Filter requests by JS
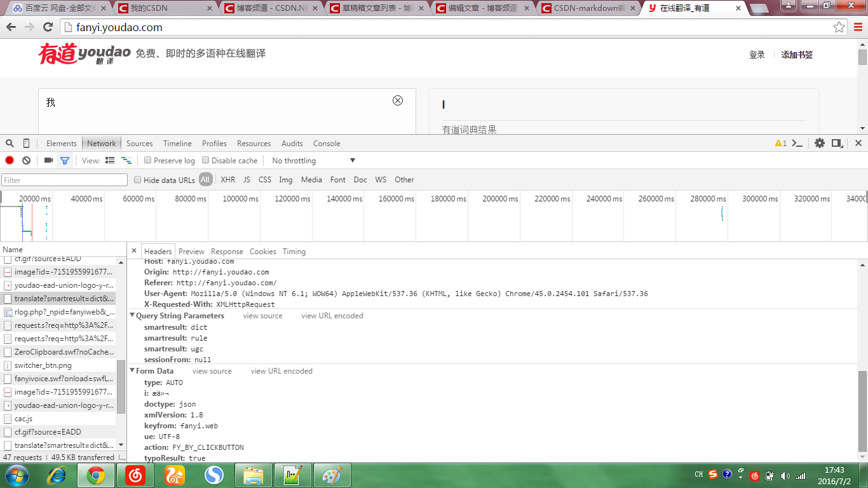 (x=247, y=180)
